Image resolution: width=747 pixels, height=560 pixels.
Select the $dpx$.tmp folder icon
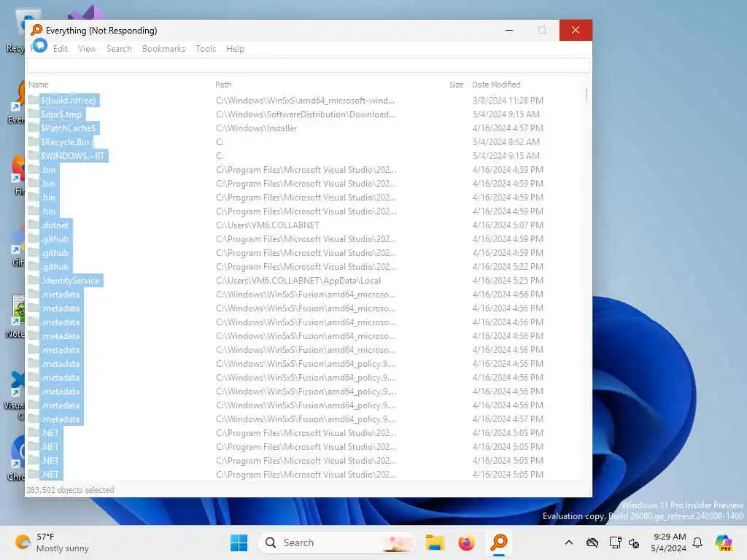click(x=34, y=114)
